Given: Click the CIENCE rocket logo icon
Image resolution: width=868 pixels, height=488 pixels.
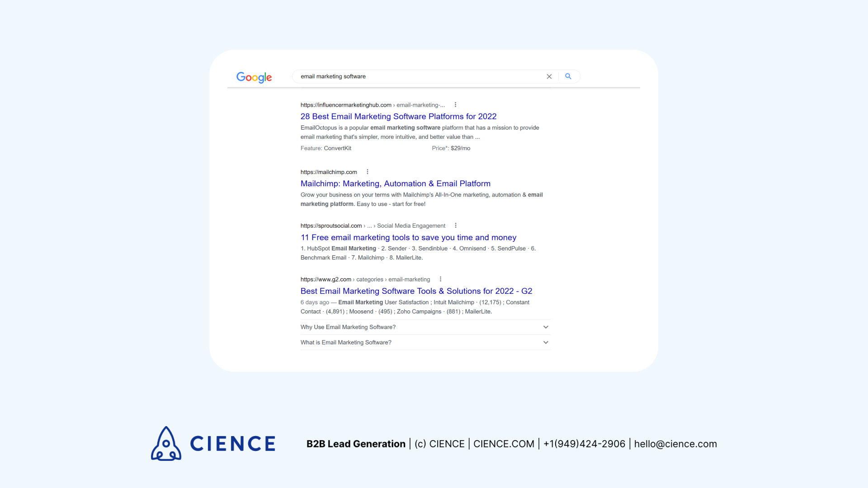Looking at the screenshot, I should tap(166, 443).
